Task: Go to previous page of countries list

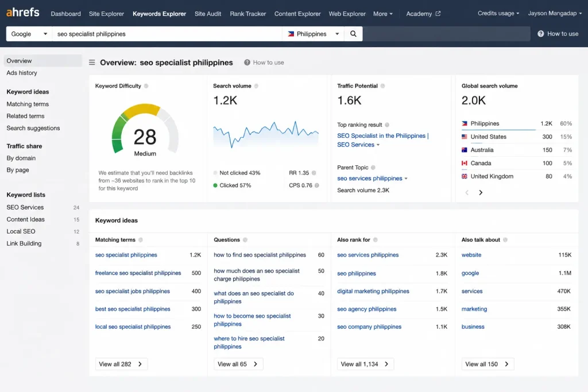Action: (x=467, y=193)
